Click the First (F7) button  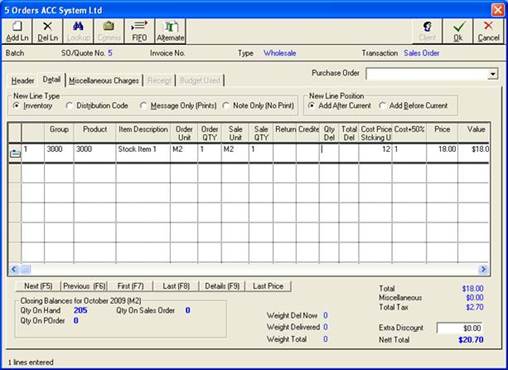click(x=130, y=286)
